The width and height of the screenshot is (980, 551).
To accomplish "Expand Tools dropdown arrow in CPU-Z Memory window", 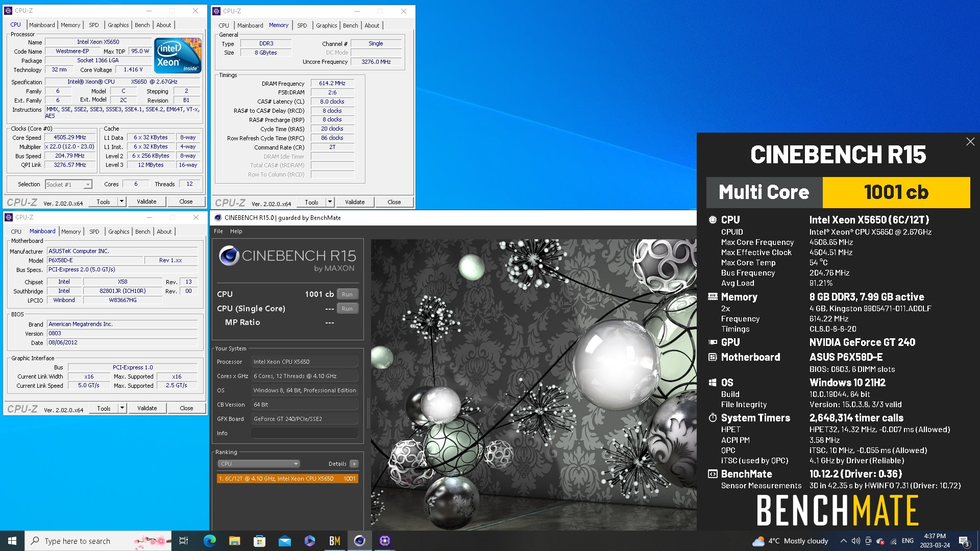I will coord(330,202).
